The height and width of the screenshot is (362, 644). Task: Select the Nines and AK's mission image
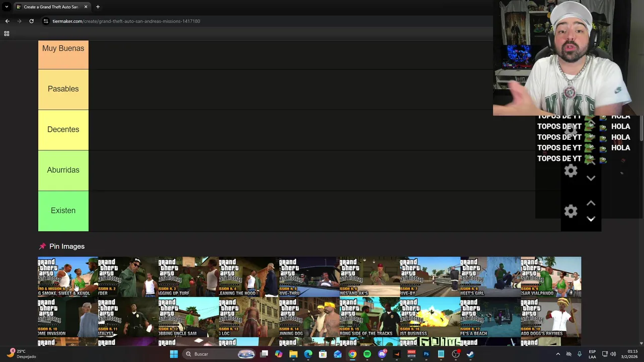[x=370, y=277]
